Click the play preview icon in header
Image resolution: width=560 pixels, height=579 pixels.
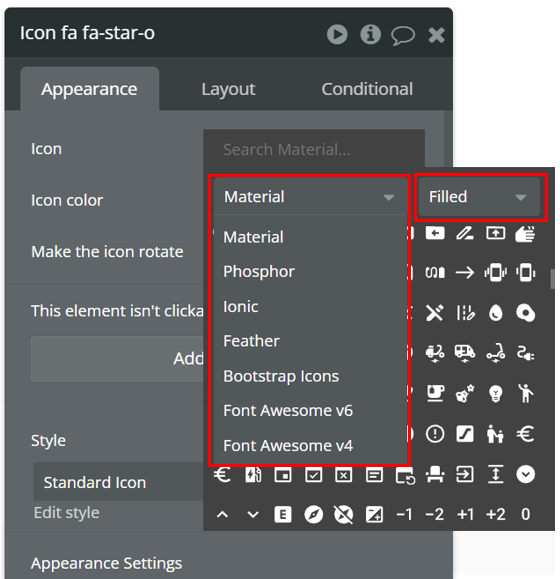tap(337, 34)
